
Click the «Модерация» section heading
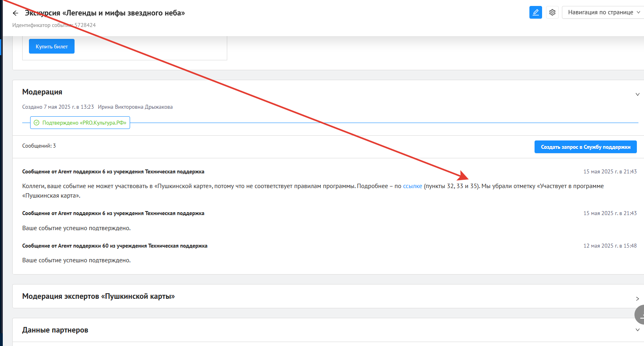click(42, 92)
